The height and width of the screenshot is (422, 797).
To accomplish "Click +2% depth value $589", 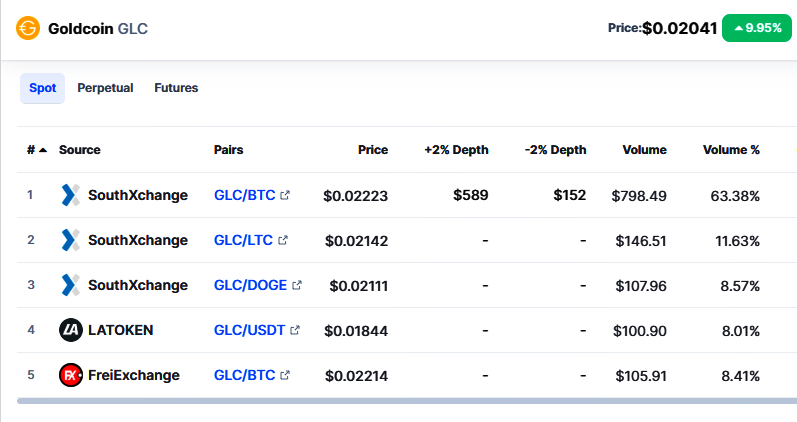I will click(471, 195).
